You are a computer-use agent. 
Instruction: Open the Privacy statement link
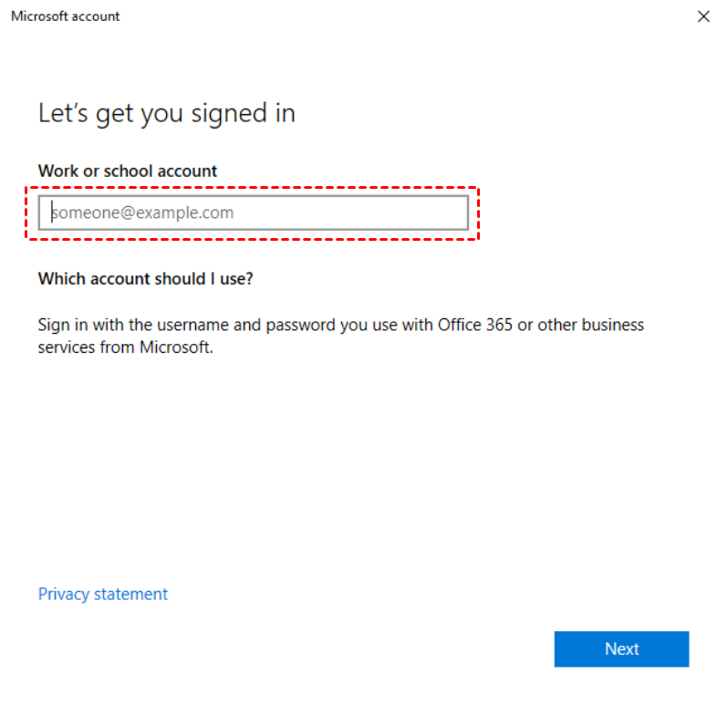[x=103, y=594]
